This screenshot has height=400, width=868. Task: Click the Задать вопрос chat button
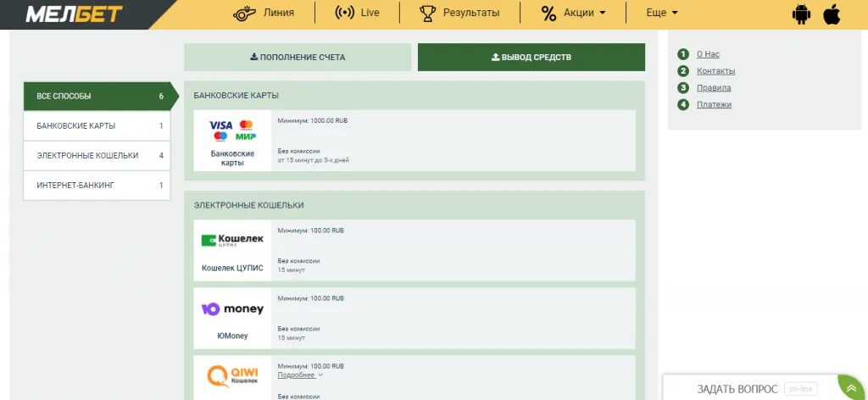point(737,389)
